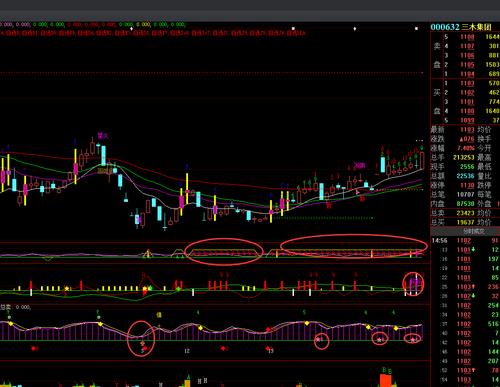Select buy level 5 volume 37
The image size is (500, 387).
[496, 120]
